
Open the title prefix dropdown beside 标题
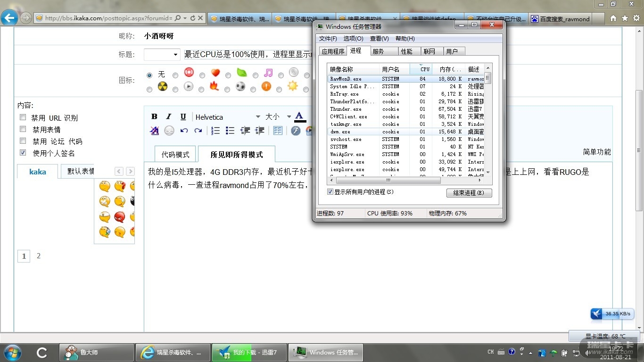[162, 54]
